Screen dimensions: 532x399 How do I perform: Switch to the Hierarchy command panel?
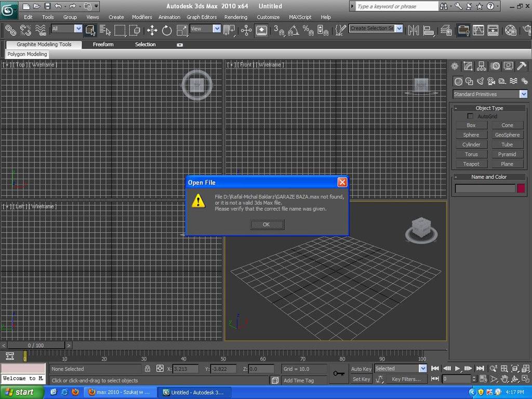click(481, 66)
